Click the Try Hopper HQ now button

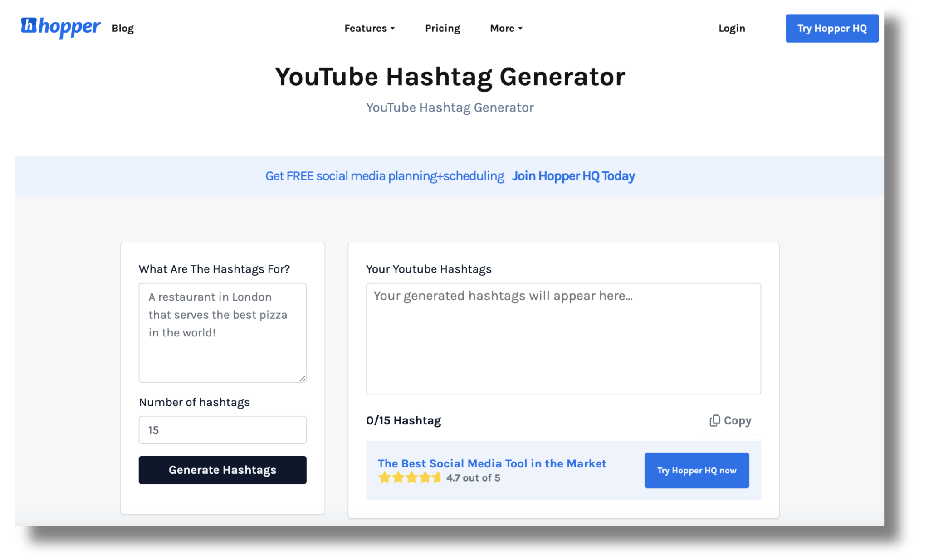[696, 470]
